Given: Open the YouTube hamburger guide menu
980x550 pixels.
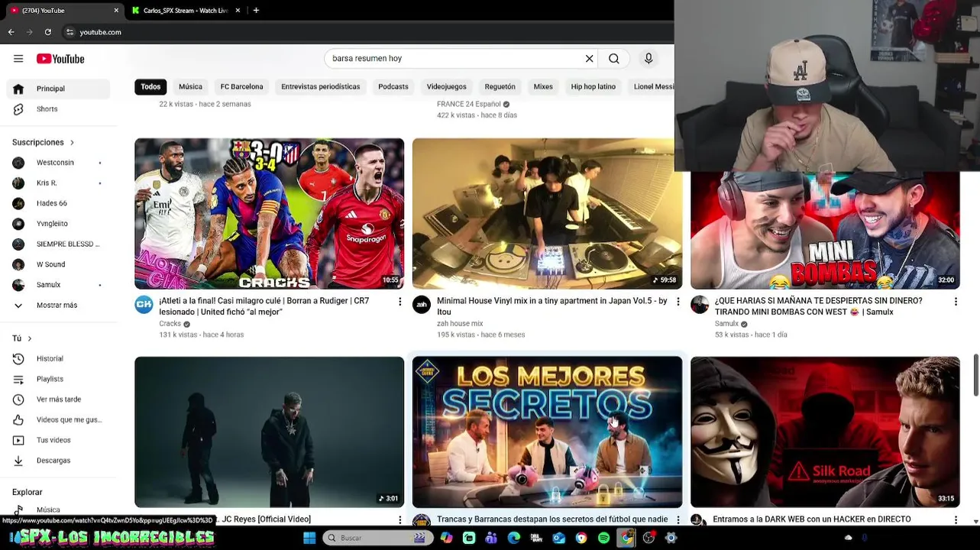Looking at the screenshot, I should 18,59.
